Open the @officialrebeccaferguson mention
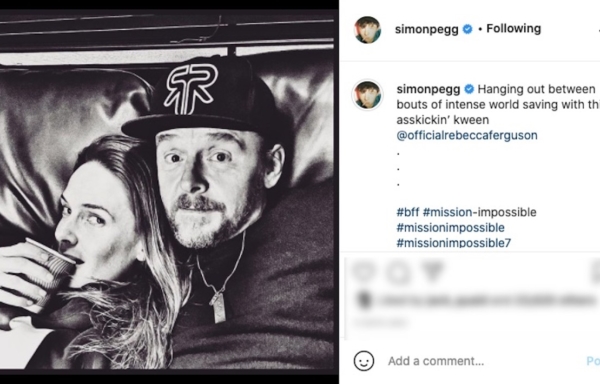Screen dimensions: 600x384 pyautogui.click(x=467, y=135)
